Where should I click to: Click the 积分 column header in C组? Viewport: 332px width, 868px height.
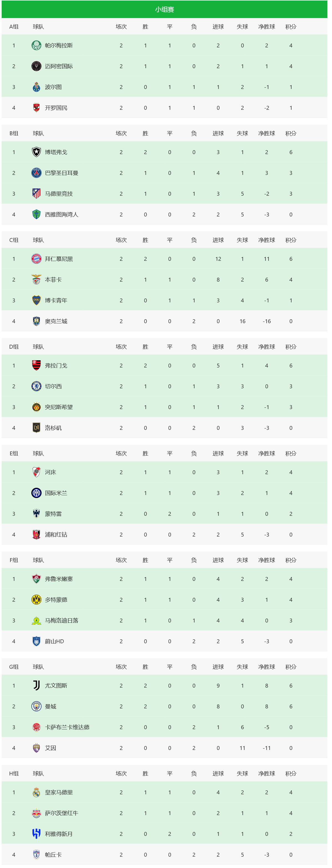pos(290,240)
